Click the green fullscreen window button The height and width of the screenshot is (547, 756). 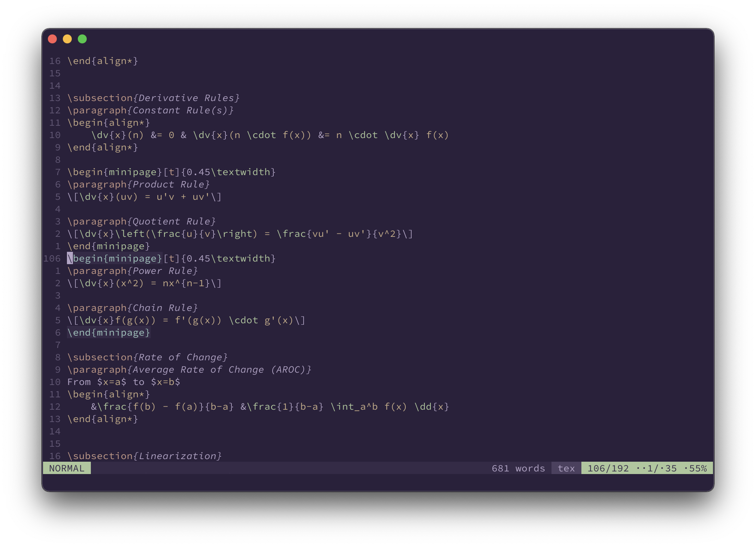click(x=82, y=39)
